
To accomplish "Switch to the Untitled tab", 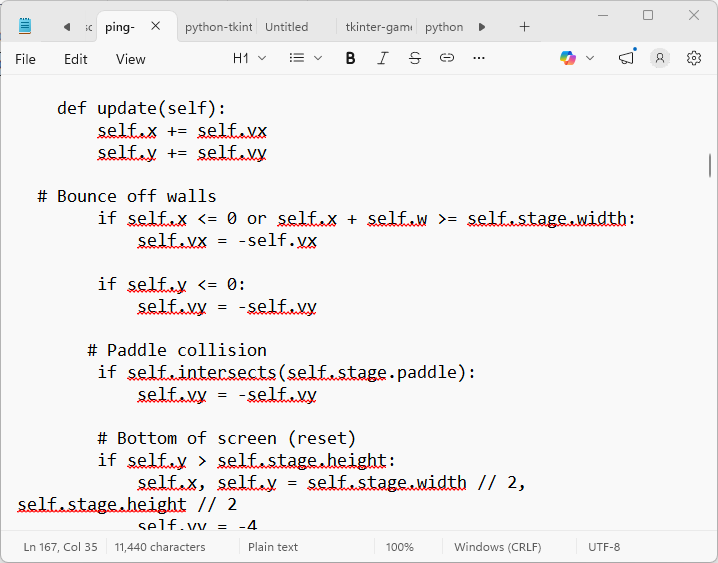I will 287,27.
